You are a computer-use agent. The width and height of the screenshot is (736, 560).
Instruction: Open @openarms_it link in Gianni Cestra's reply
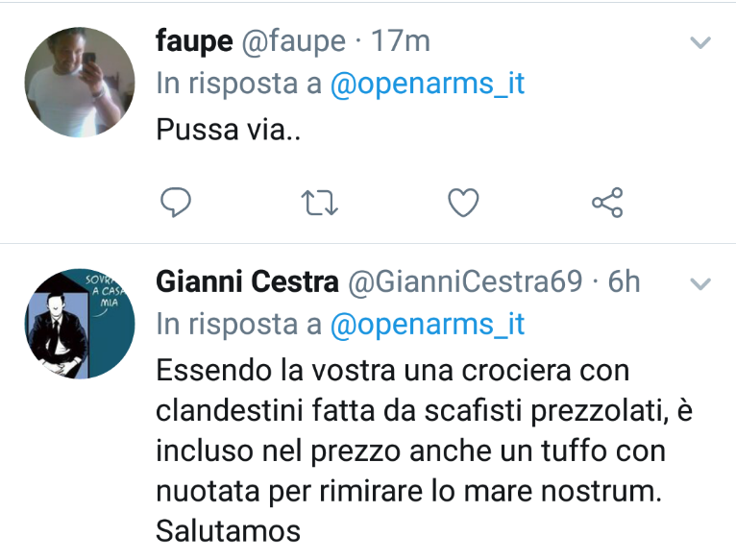(428, 325)
